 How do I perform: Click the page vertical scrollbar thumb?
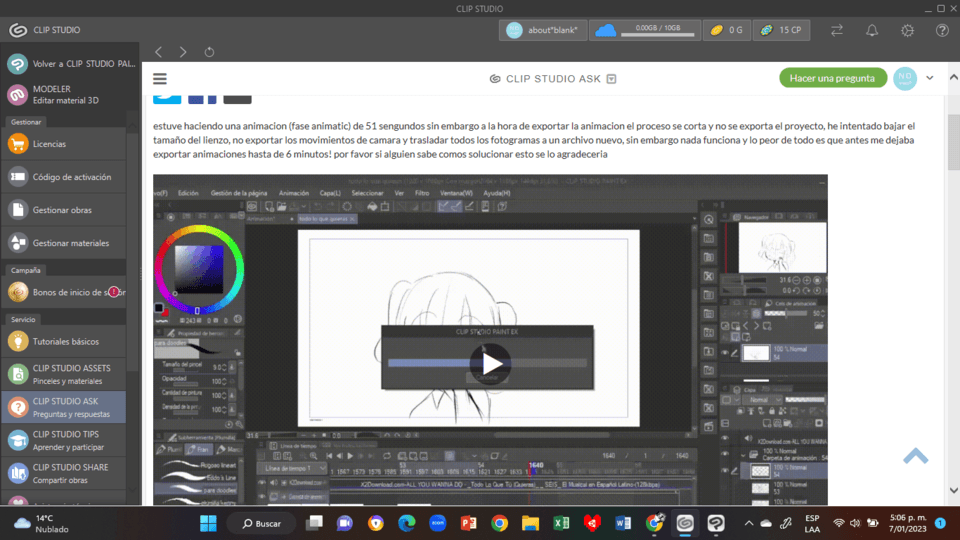[953, 141]
